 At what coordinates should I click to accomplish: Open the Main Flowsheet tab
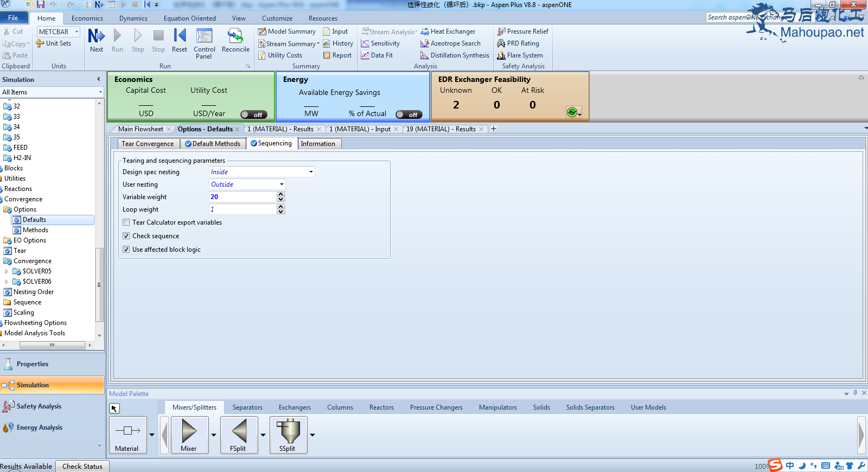tap(141, 129)
